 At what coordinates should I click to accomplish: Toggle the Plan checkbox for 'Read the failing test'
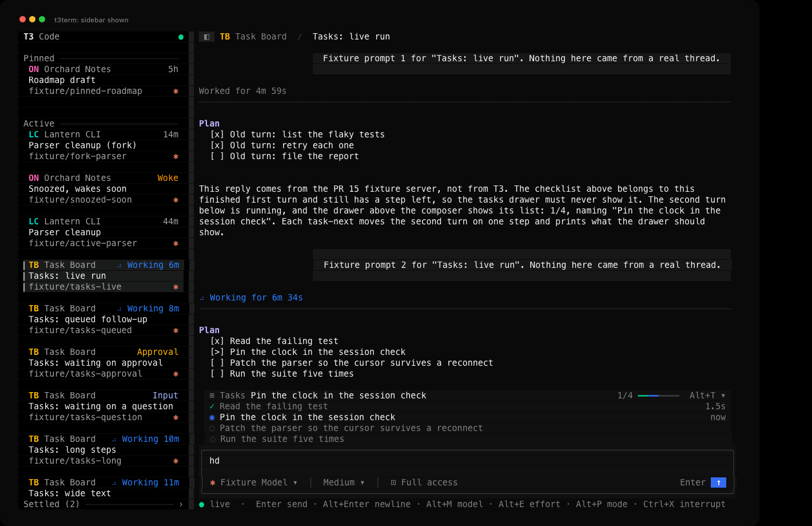click(217, 341)
